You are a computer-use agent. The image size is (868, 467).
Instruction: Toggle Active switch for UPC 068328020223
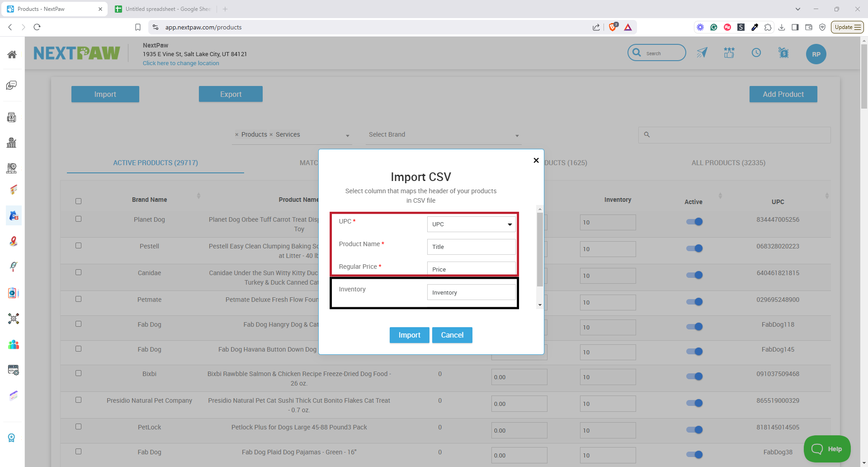[x=694, y=248]
